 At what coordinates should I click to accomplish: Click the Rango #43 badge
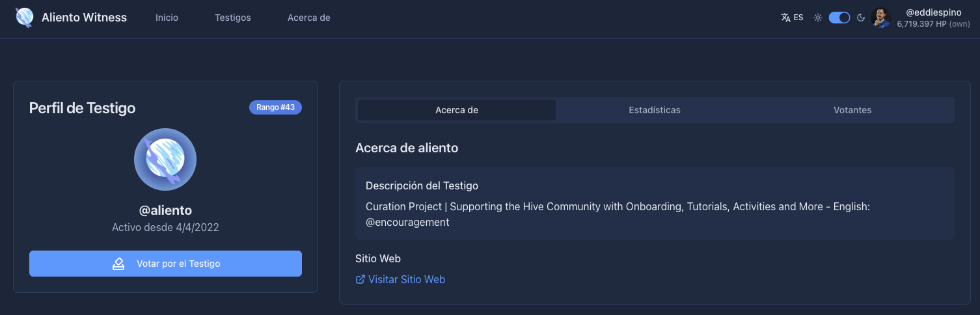tap(275, 107)
